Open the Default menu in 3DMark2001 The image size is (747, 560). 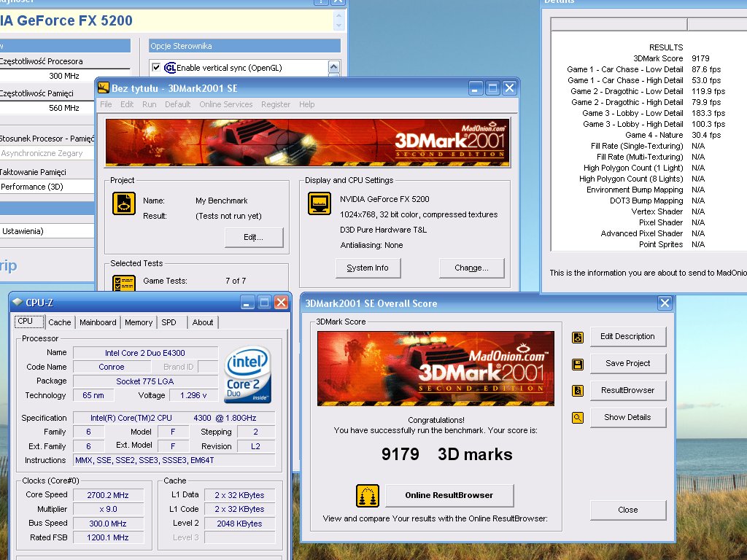click(178, 104)
